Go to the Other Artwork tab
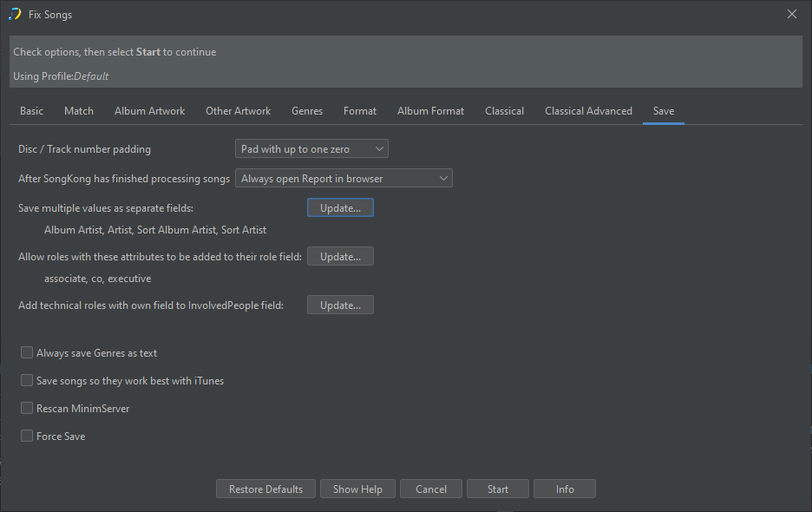Viewport: 812px width, 512px height. [238, 111]
